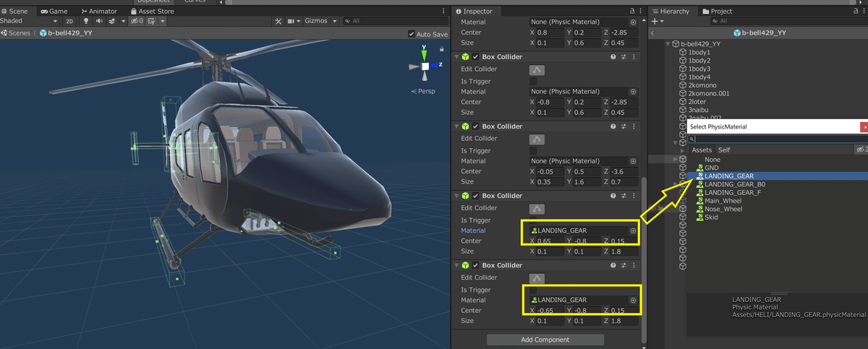Open Shaded draw mode dropdown

pos(29,21)
